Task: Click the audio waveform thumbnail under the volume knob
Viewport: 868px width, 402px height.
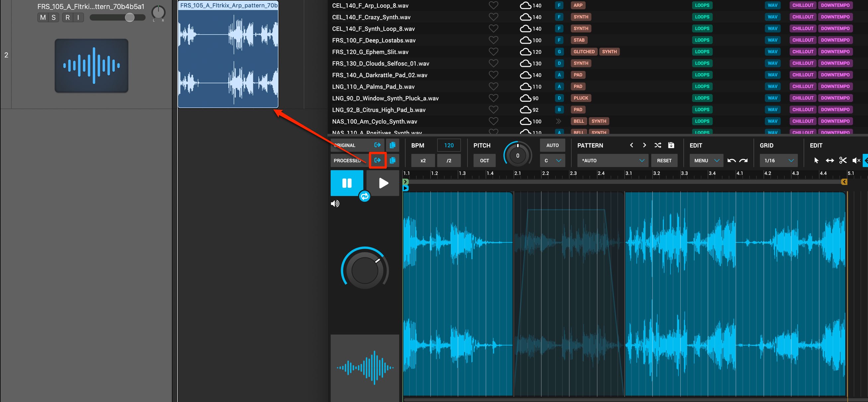Action: click(x=365, y=368)
